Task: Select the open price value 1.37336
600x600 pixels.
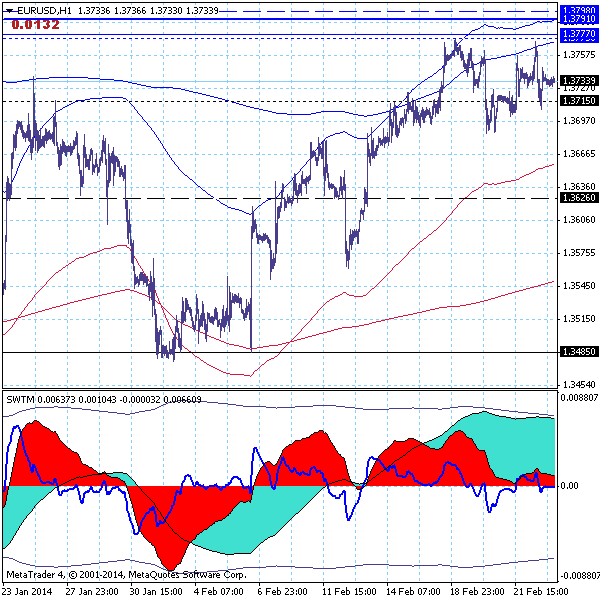Action: pyautogui.click(x=94, y=11)
